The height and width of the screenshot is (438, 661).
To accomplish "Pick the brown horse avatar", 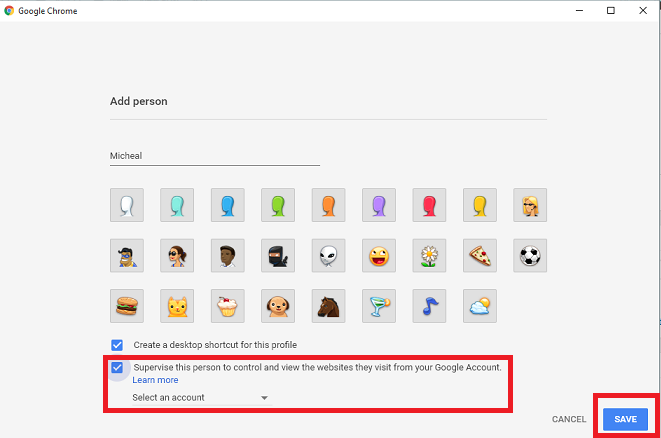I will [328, 306].
